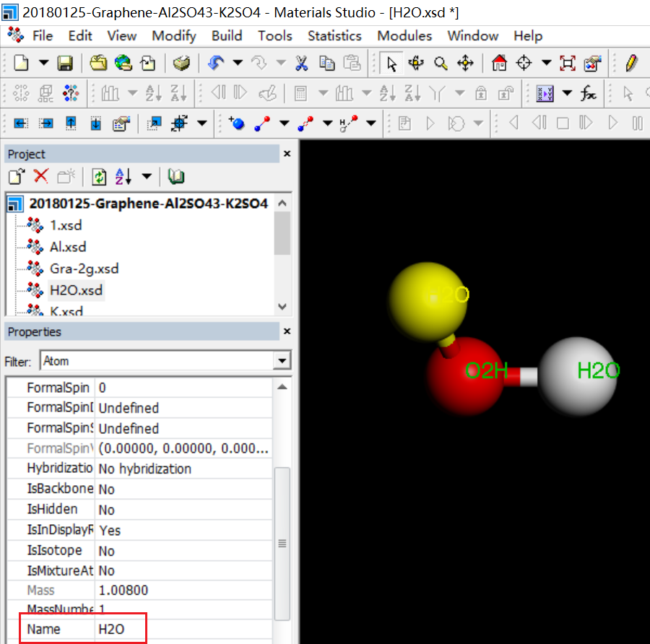Select the project root 20180125-Graphene-Al2SO43-K2SO4
The image size is (650, 644).
click(x=148, y=204)
